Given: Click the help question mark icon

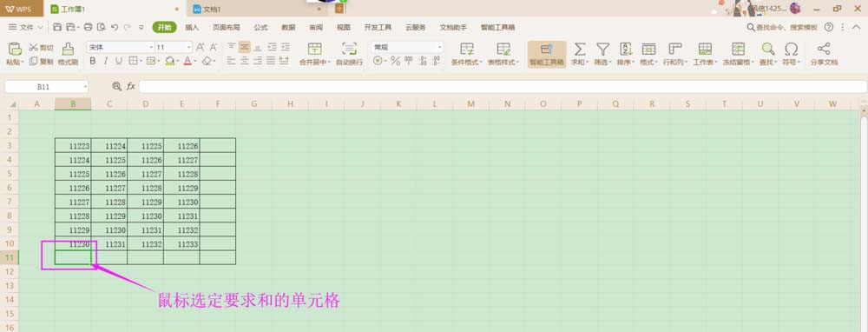Looking at the screenshot, I should (828, 27).
